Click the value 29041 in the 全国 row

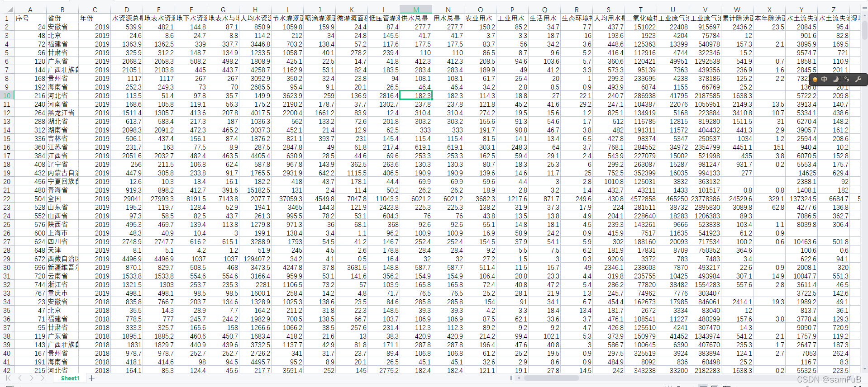[127, 198]
